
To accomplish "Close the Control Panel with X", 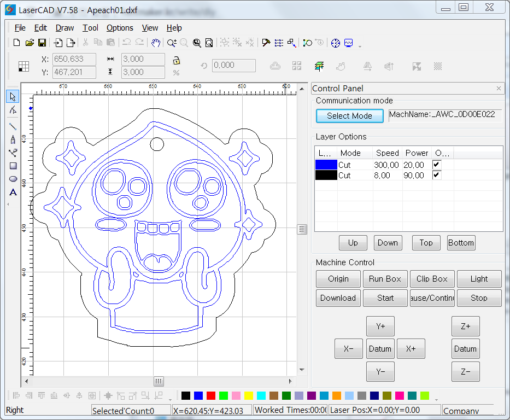I will [x=499, y=89].
